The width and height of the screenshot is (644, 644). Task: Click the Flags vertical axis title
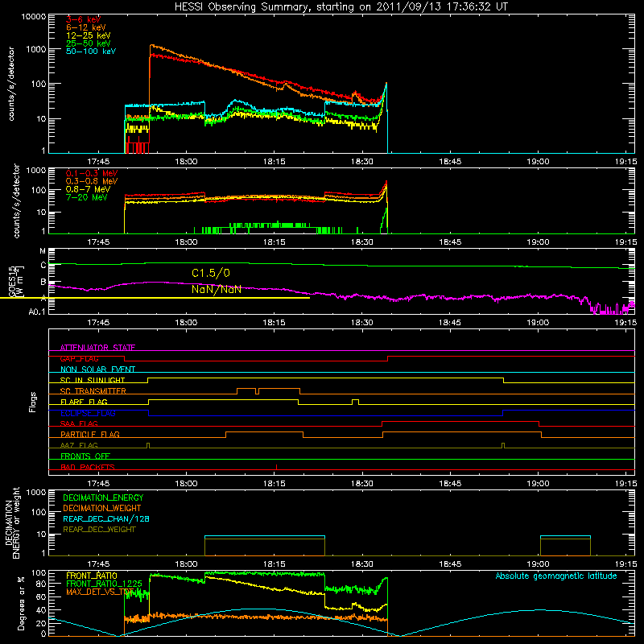click(32, 402)
